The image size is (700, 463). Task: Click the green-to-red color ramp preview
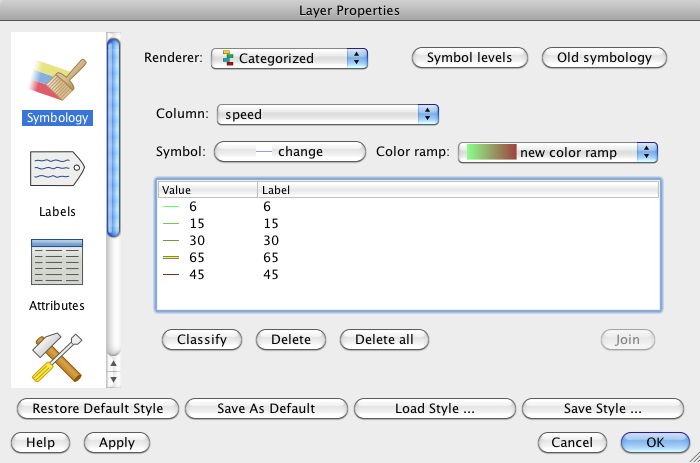(492, 152)
